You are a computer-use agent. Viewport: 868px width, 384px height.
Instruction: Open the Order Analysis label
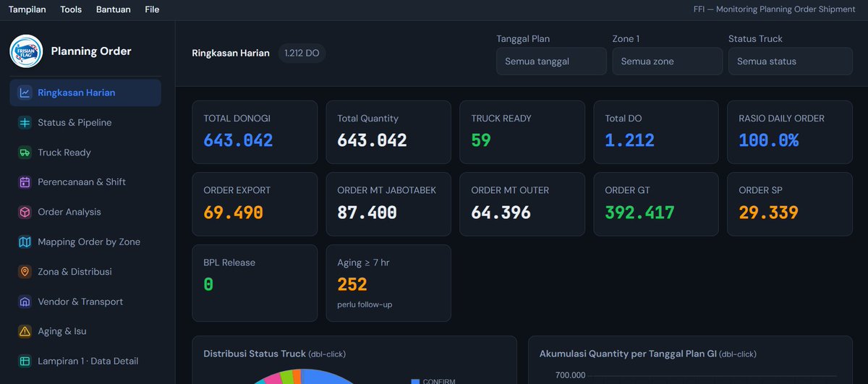69,212
